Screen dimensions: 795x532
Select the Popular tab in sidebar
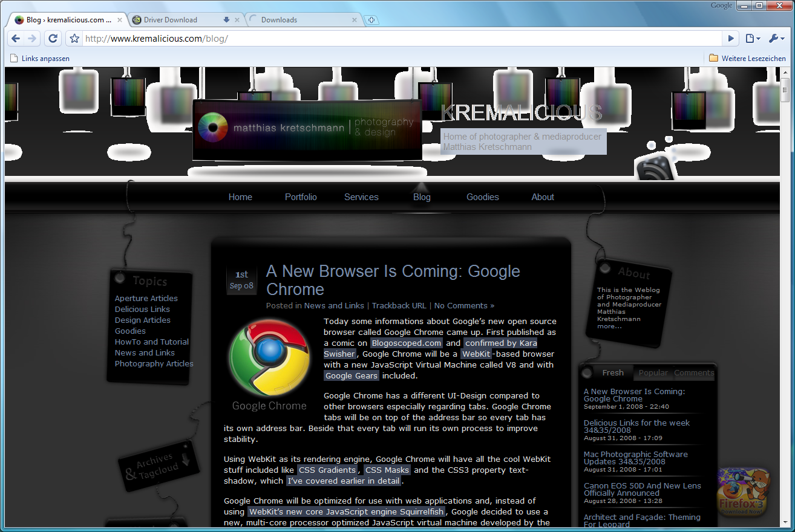(x=653, y=373)
